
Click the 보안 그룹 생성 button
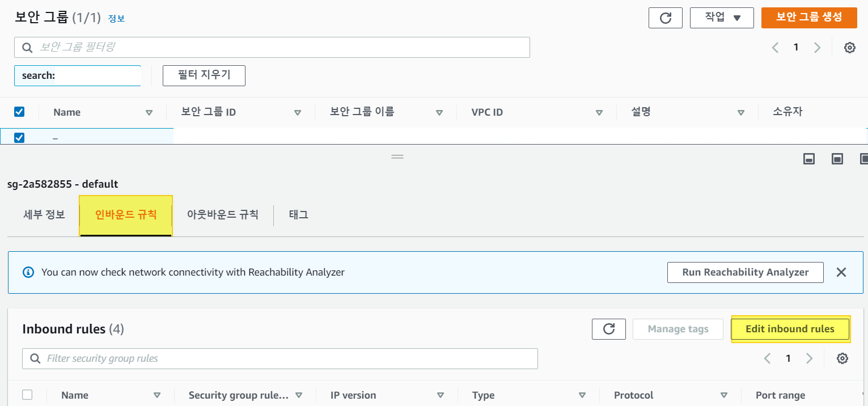tap(808, 17)
